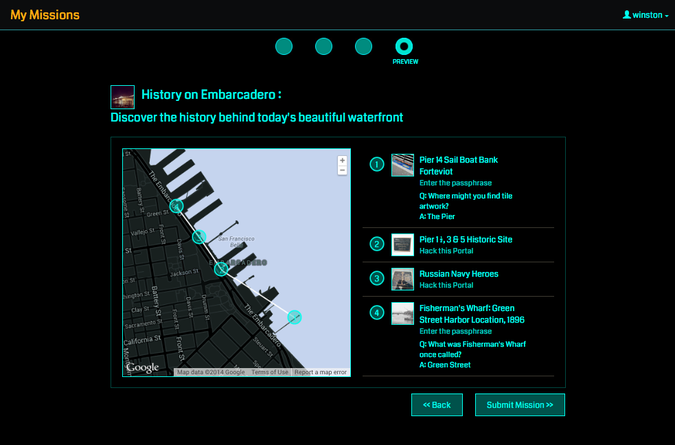Screen dimensions: 675x445
Task: Go to the second mission step circle
Action: (x=323, y=46)
